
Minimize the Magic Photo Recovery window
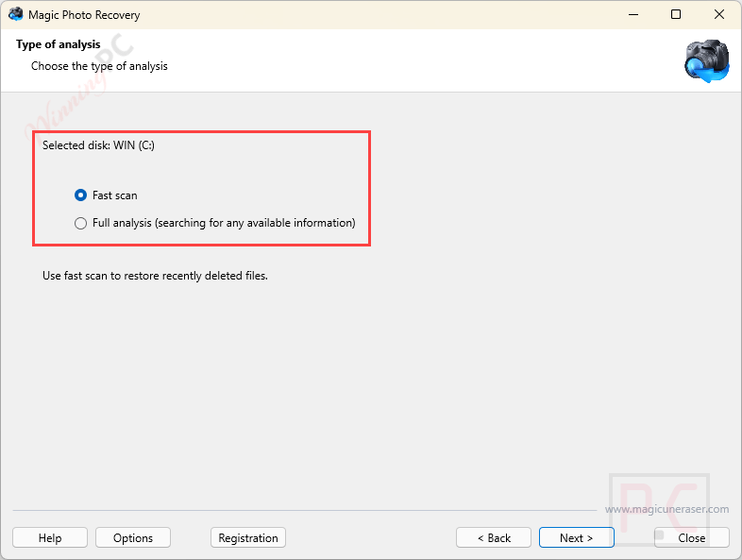[x=633, y=15]
